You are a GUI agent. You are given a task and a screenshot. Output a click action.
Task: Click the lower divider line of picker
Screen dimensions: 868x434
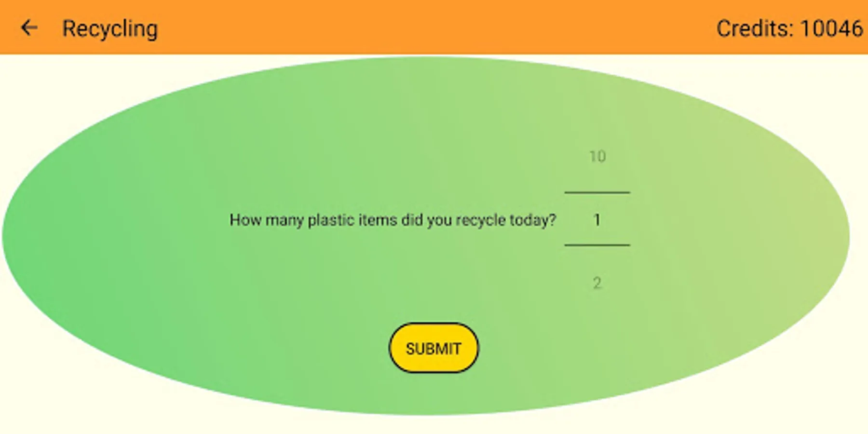597,245
